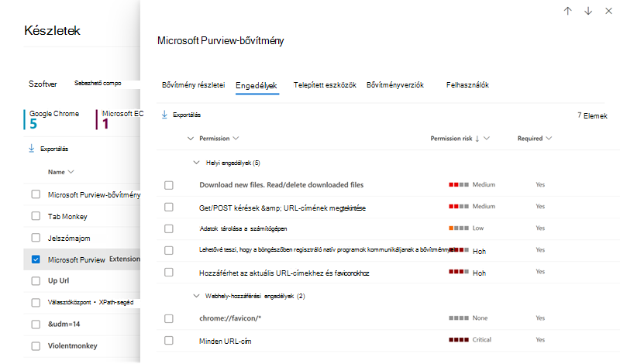This screenshot has height=364, width=620.
Task: Open the Sebezhető compo tab
Action: click(98, 83)
